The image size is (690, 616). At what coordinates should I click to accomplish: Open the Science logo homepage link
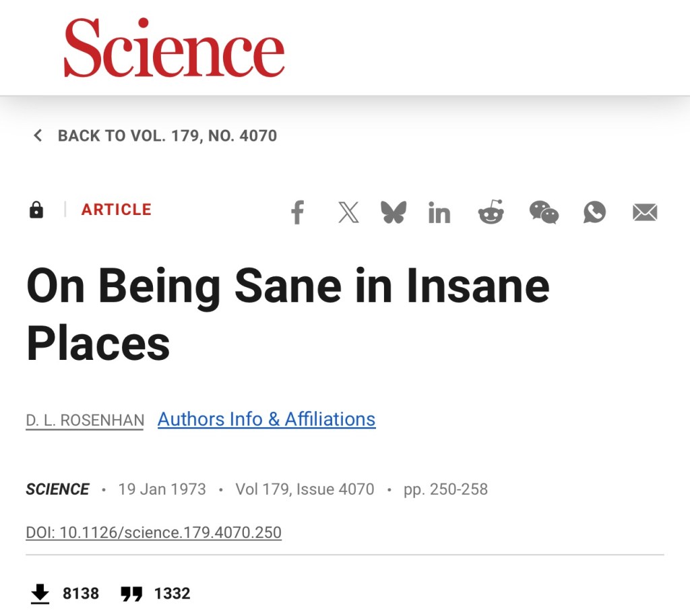[x=174, y=49]
